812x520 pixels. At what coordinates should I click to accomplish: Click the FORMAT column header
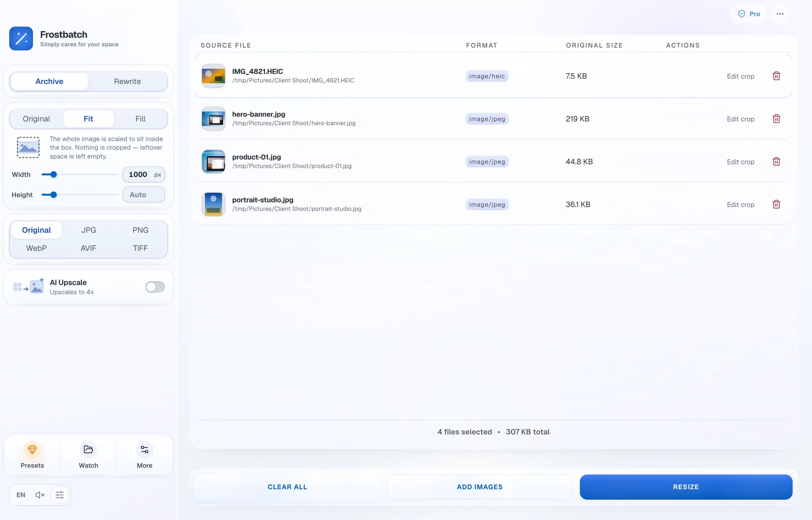click(482, 45)
